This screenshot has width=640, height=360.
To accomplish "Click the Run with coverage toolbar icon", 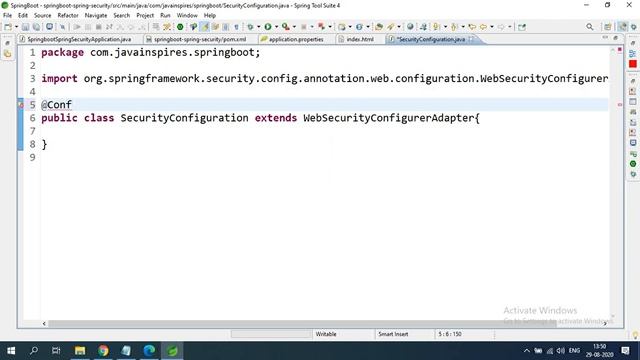I will tap(286, 27).
